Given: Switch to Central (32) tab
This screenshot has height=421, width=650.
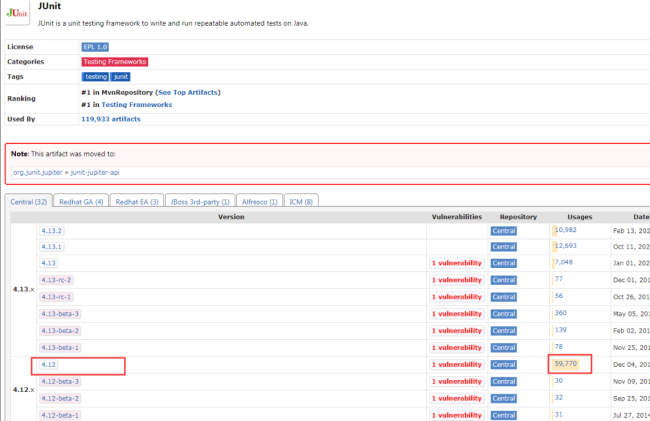Looking at the screenshot, I should pos(29,202).
